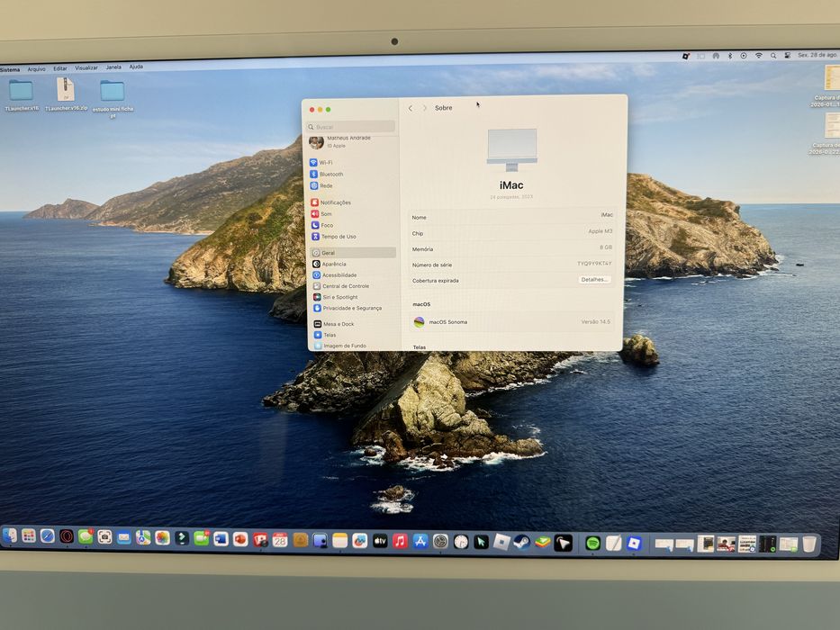Open Notes from the dock

click(339, 541)
